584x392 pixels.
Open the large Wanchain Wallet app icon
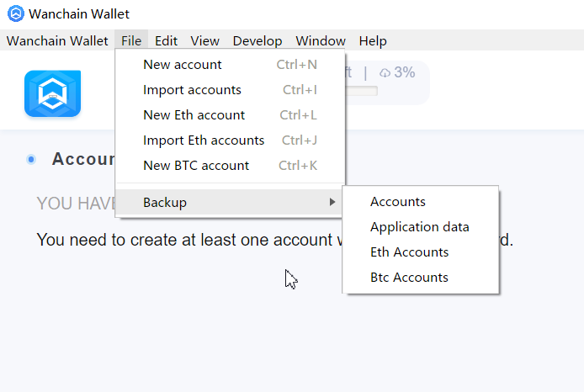[52, 93]
